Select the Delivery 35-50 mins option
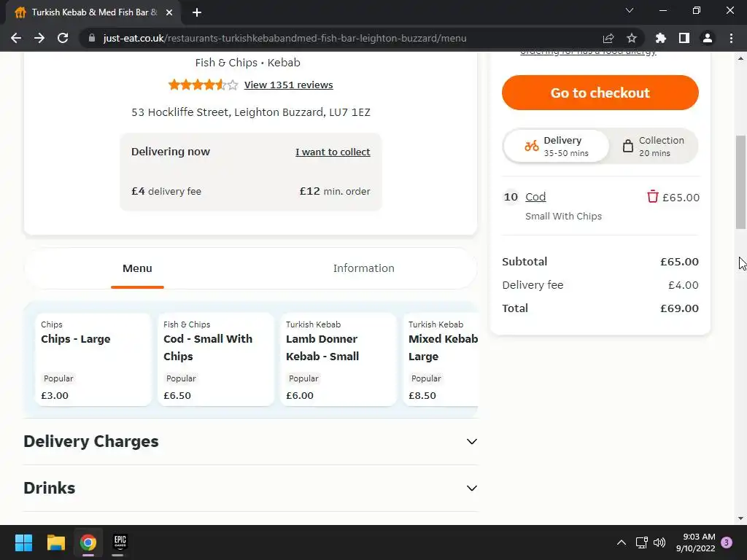747x560 pixels. click(556, 146)
